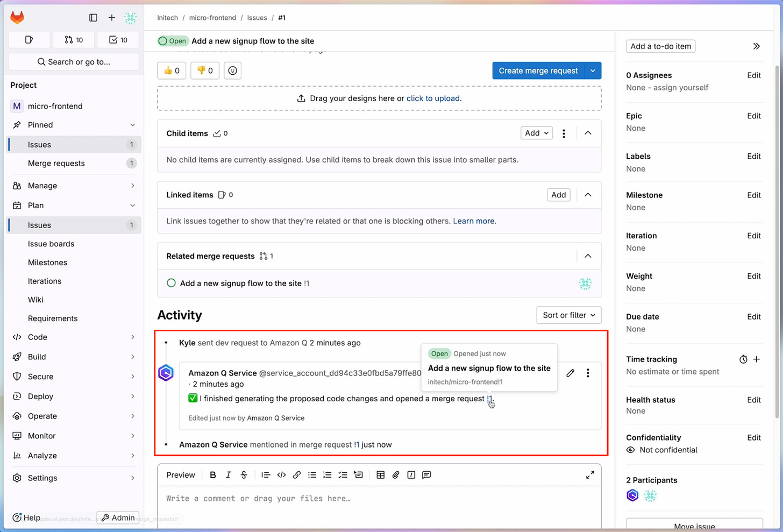This screenshot has width=783, height=532.
Task: Add a numbered list in comment editor
Action: pyautogui.click(x=327, y=475)
